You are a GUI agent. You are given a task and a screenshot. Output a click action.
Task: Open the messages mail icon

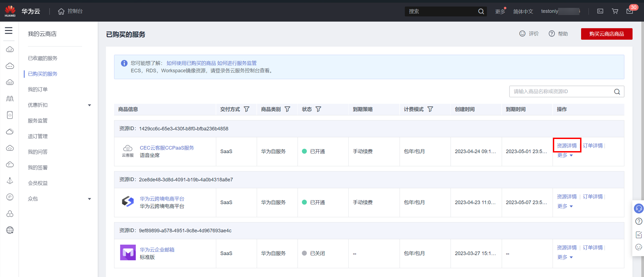point(630,11)
